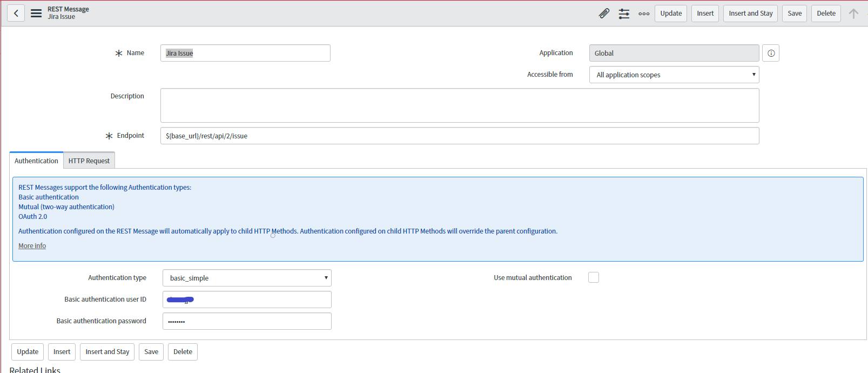Click into the Description text area
Viewport: 868px width, 373px height.
460,105
